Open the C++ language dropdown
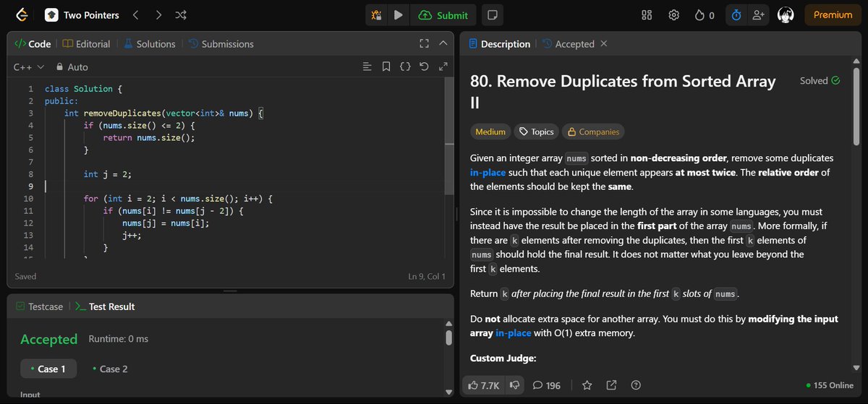The image size is (868, 404). [x=29, y=67]
